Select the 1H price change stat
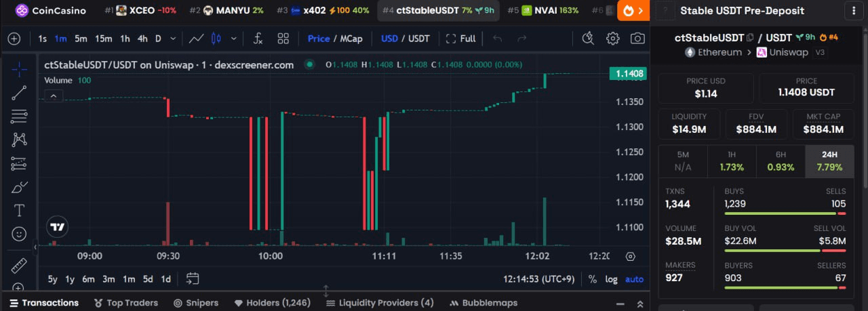This screenshot has height=311, width=868. coord(732,161)
